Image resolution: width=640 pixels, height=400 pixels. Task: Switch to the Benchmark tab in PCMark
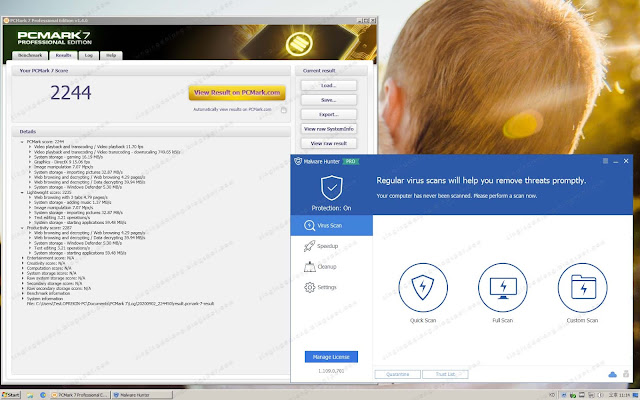[30, 56]
